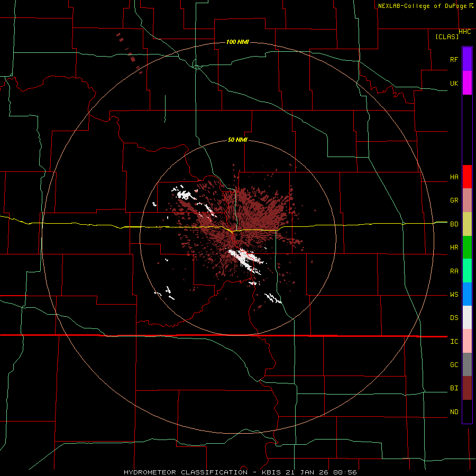Click the HA red legend swatch
The width and height of the screenshot is (476, 476).
click(x=467, y=177)
